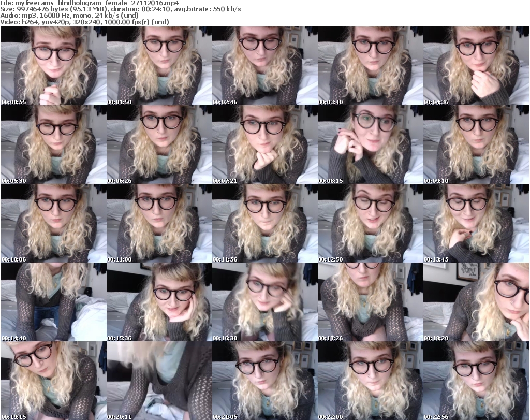Select the thumbnail stamped 00:10:06
The height and width of the screenshot is (420, 530).
pyautogui.click(x=54, y=224)
